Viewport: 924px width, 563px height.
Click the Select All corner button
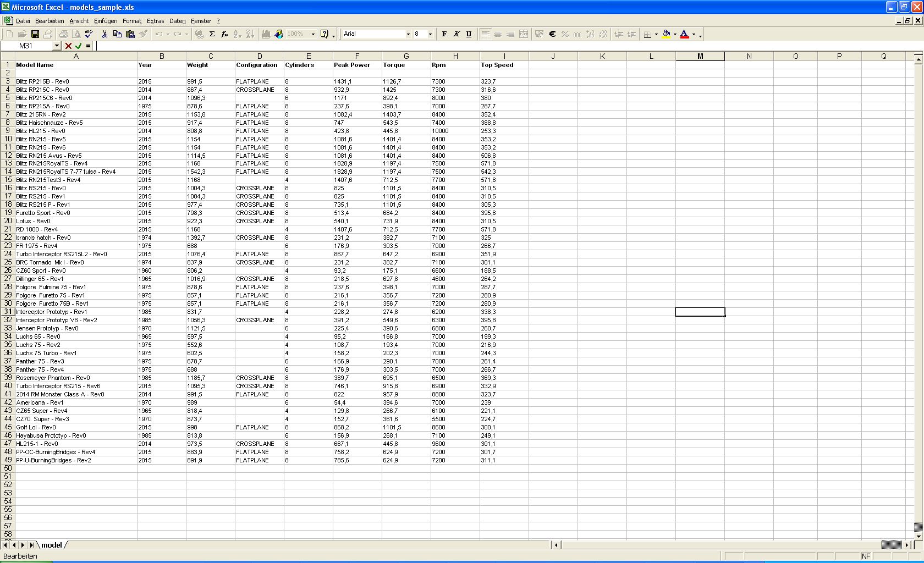[x=8, y=56]
